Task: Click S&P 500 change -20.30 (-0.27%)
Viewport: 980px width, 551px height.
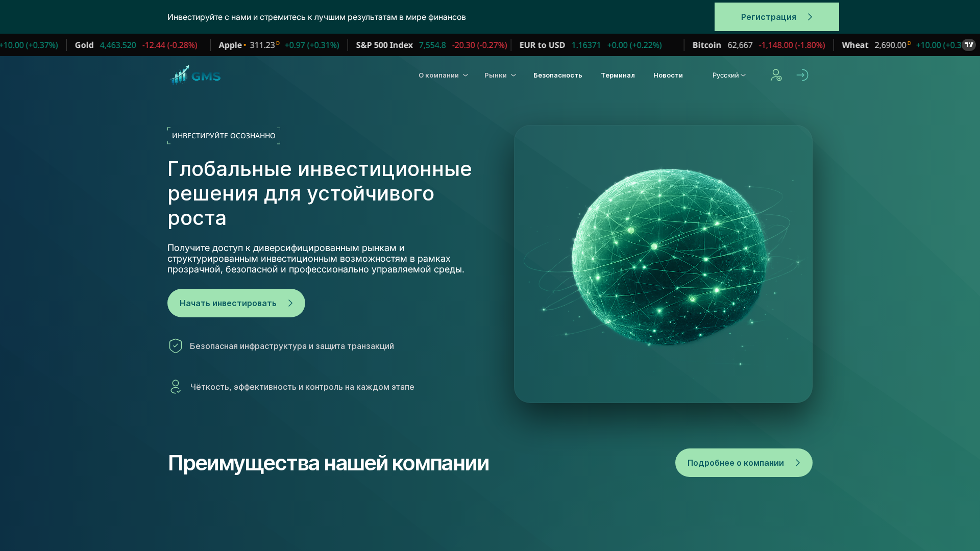Action: point(479,45)
